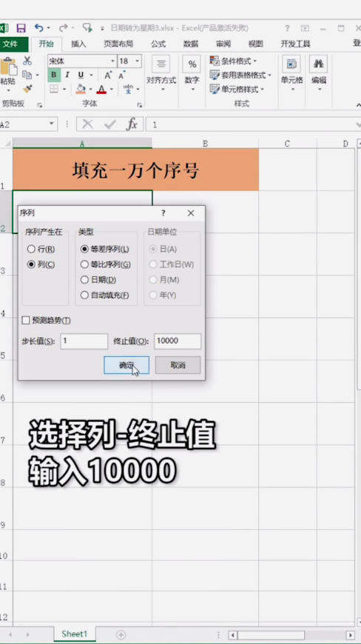The width and height of the screenshot is (361, 644).
Task: Open the font size 18 dropdown
Action: [x=137, y=61]
